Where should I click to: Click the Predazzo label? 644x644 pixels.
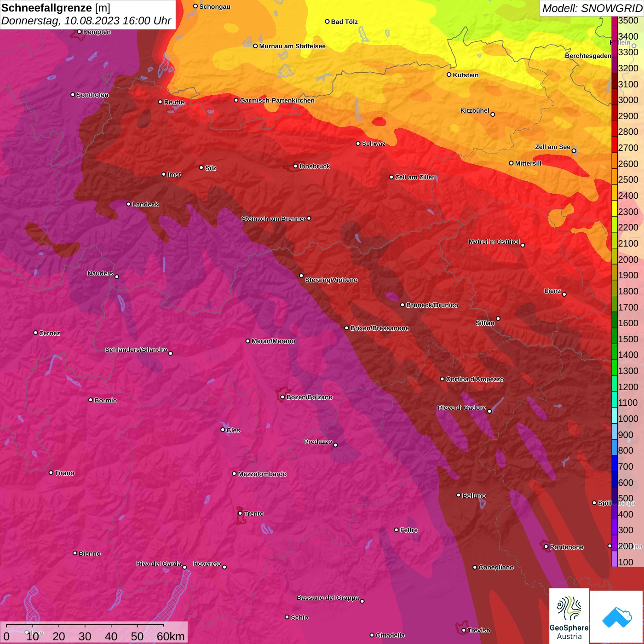(318, 442)
